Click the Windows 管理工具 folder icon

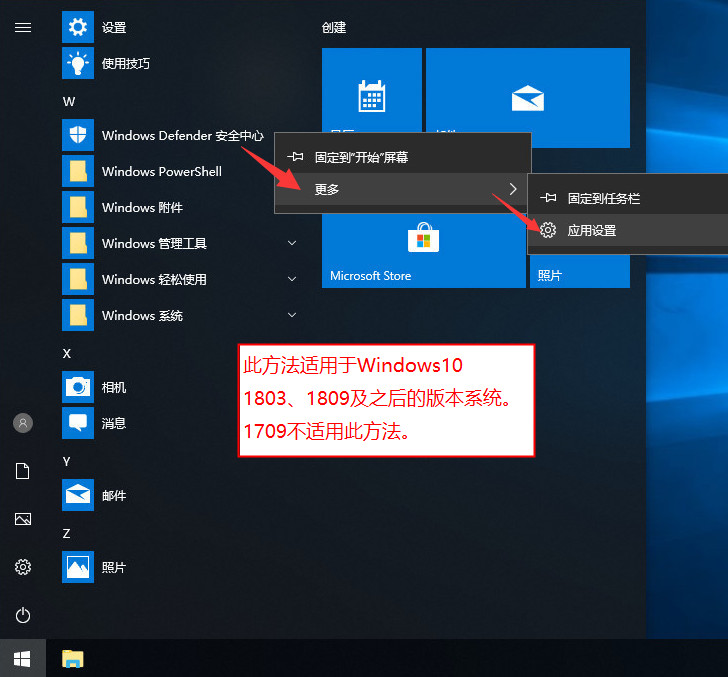click(x=78, y=243)
